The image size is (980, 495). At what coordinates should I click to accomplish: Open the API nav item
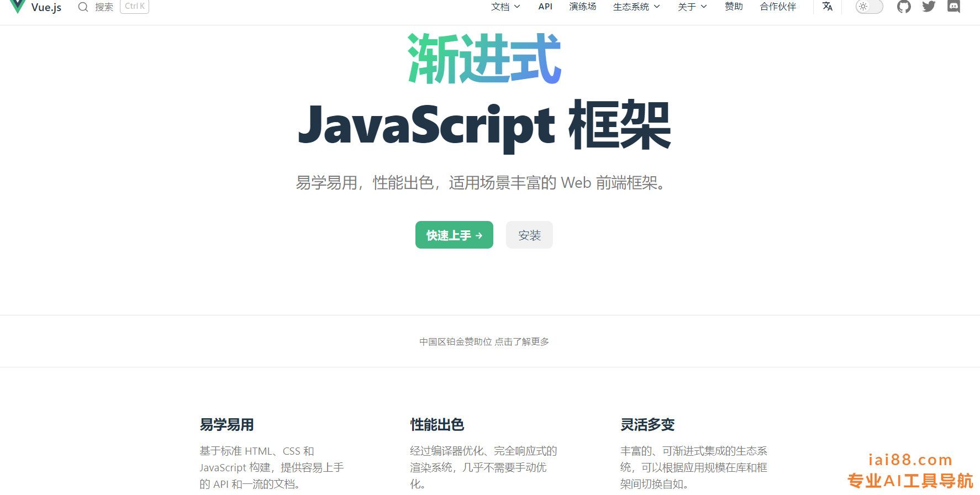tap(545, 7)
